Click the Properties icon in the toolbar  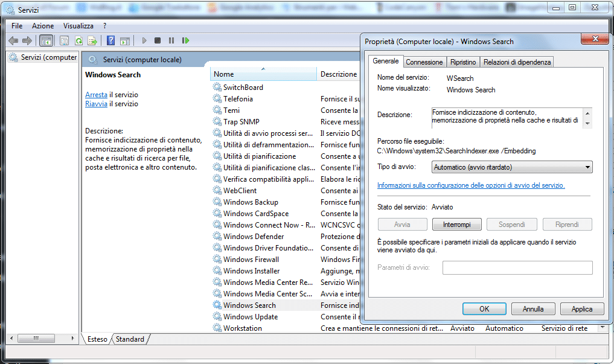tap(64, 40)
